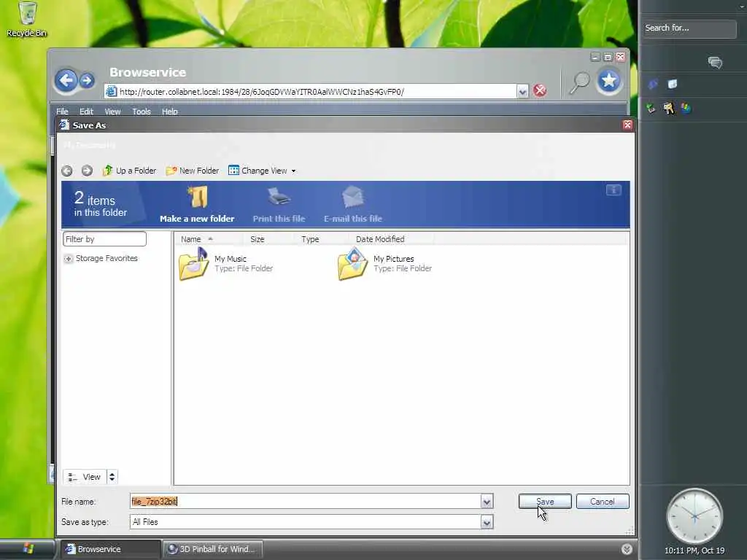This screenshot has height=560, width=747.
Task: Click the magnifying glass search icon
Action: (x=579, y=83)
